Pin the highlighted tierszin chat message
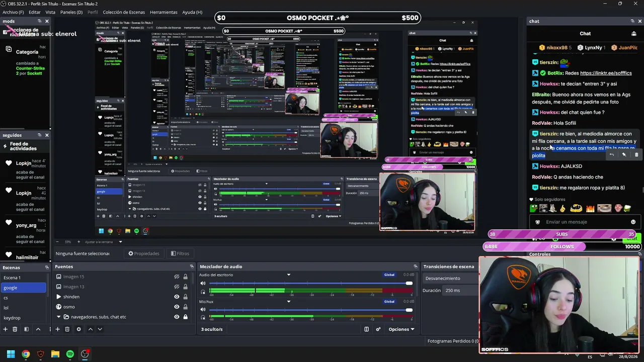This screenshot has width=644, height=362. [x=624, y=155]
